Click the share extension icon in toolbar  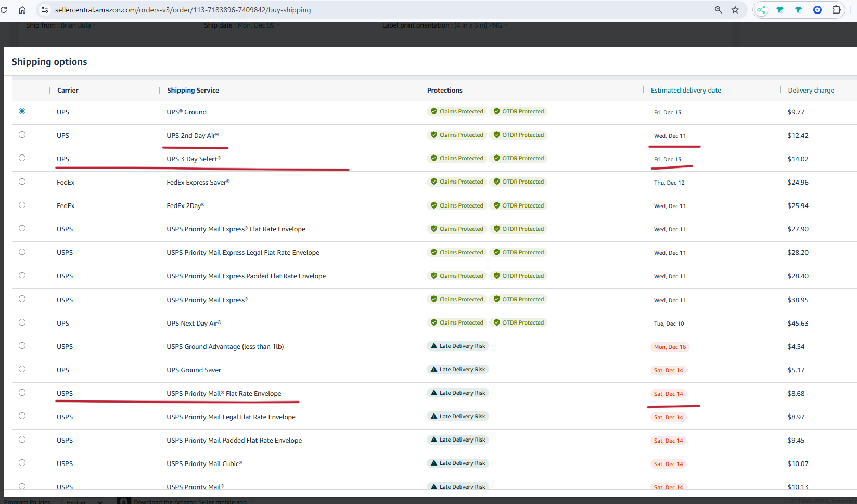pyautogui.click(x=761, y=10)
